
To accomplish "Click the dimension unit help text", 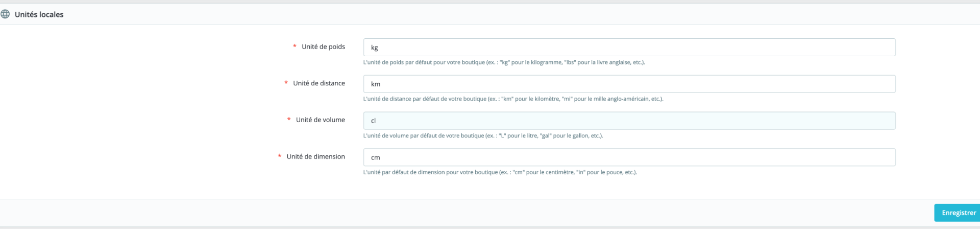I will [x=500, y=172].
